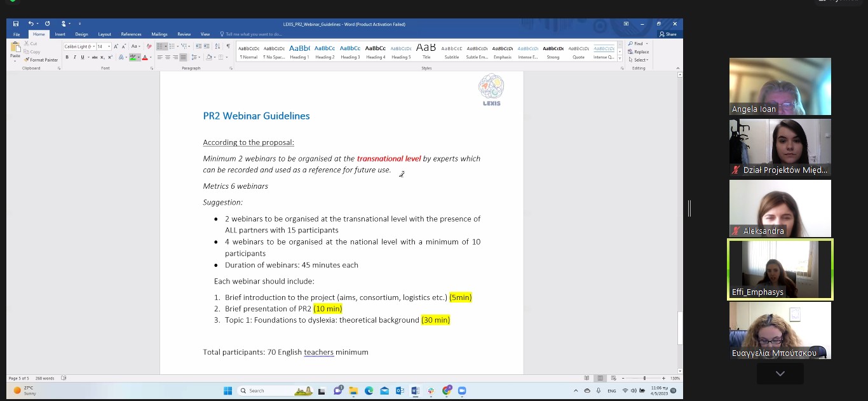
Task: Click the Format Painter tool
Action: click(41, 60)
